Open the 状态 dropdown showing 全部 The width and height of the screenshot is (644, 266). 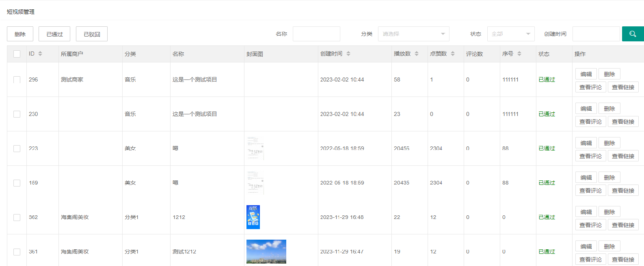[510, 34]
